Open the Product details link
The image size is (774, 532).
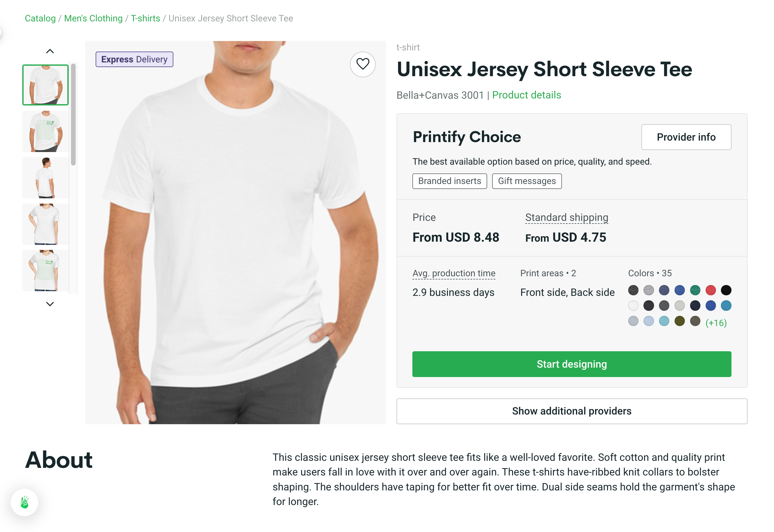coord(526,95)
